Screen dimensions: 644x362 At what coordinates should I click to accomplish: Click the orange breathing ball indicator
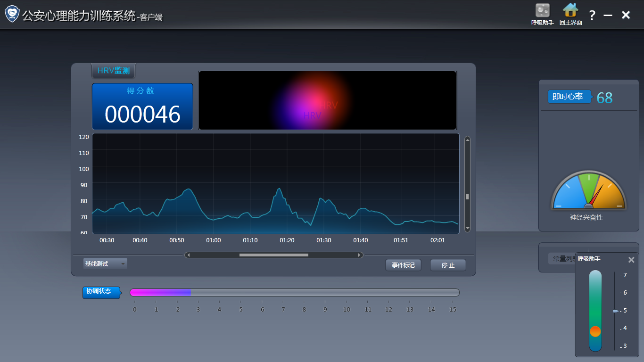(x=595, y=331)
